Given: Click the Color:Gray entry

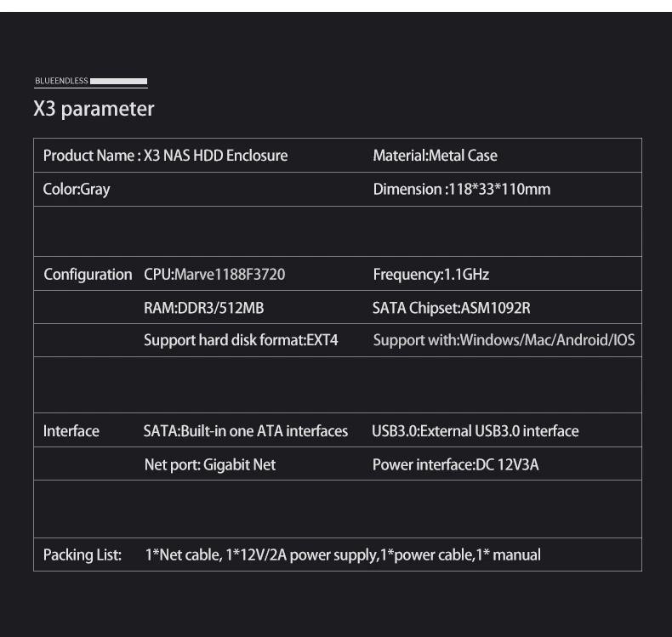Looking at the screenshot, I should (x=77, y=190).
